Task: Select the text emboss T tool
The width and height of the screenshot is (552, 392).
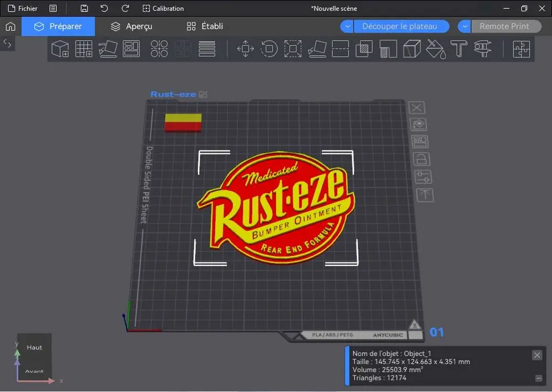Action: [459, 49]
